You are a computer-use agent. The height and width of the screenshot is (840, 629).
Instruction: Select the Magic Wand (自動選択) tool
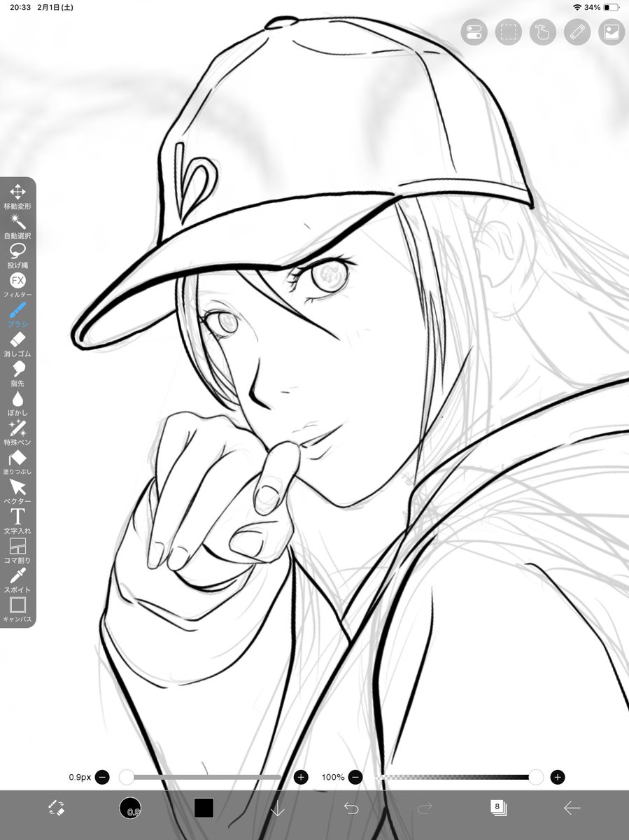[17, 226]
